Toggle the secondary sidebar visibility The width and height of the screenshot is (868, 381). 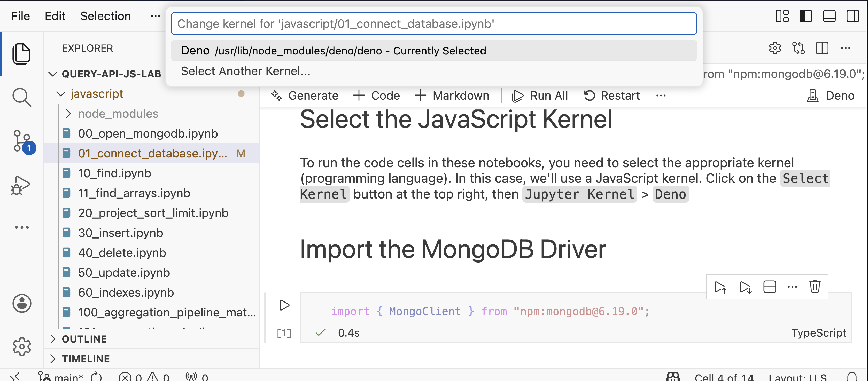point(853,16)
